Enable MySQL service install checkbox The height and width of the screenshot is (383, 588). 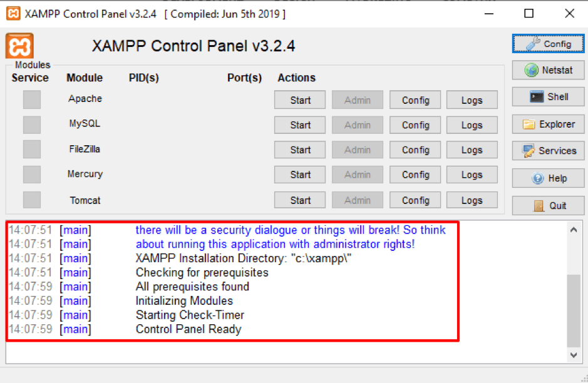[31, 124]
